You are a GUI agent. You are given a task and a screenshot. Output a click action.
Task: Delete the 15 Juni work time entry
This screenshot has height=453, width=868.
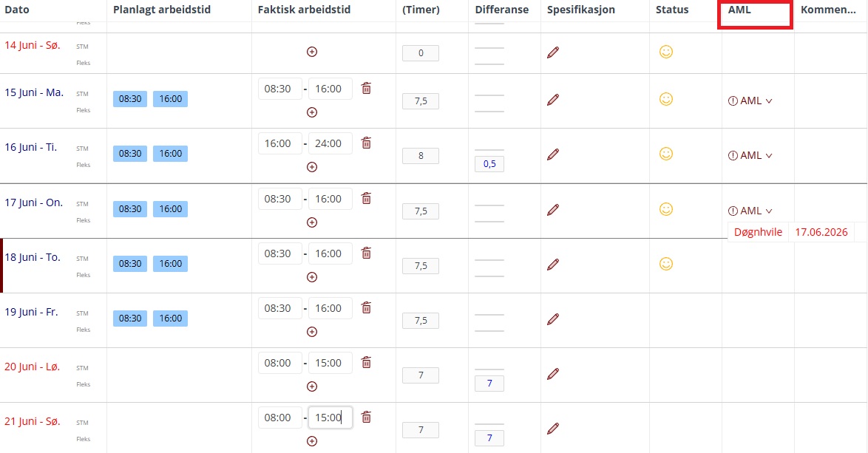coord(367,89)
